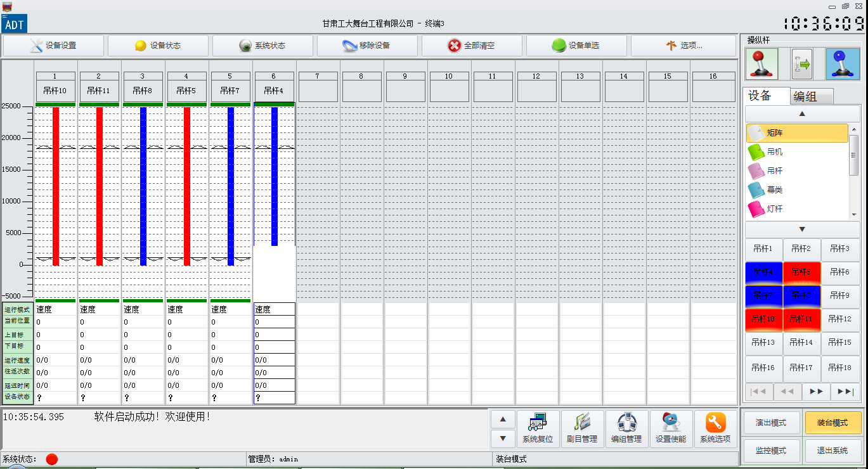Click the 设置使能 enable-settings icon
868x469 pixels.
[x=671, y=429]
